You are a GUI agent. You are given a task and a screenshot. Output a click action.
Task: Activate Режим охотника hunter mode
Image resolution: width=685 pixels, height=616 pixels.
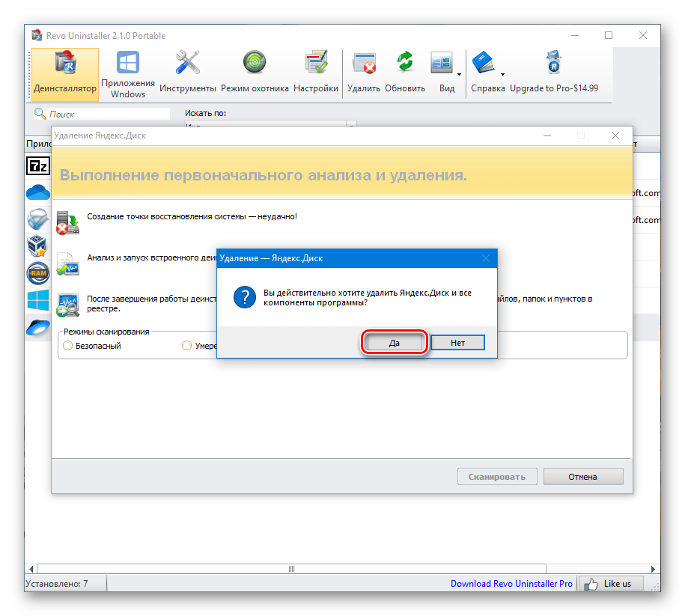(x=255, y=74)
